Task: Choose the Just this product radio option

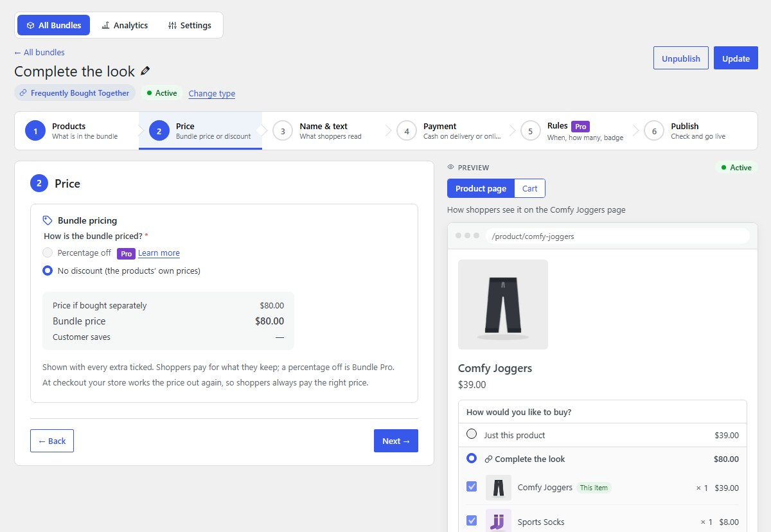Action: pyautogui.click(x=472, y=434)
